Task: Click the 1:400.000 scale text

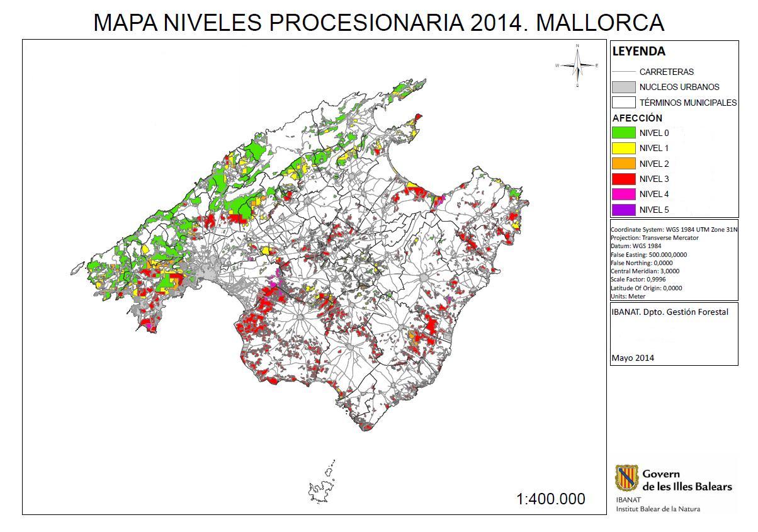Action: coord(550,499)
